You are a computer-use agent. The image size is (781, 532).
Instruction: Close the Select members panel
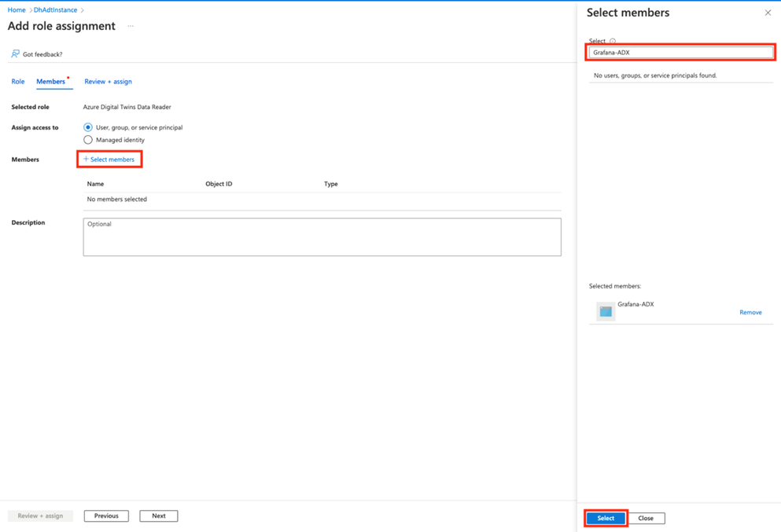coord(768,13)
